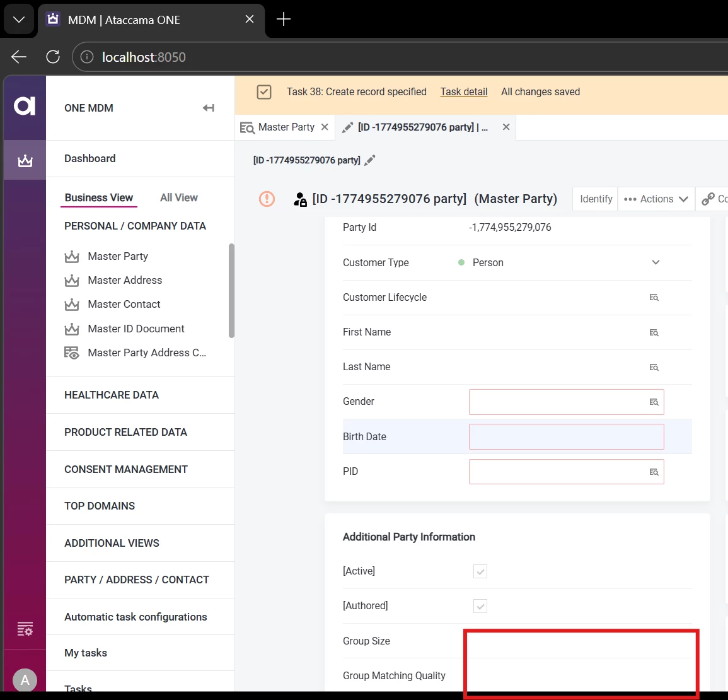This screenshot has height=700, width=728.
Task: Click the locked person icon in header
Action: (x=300, y=199)
